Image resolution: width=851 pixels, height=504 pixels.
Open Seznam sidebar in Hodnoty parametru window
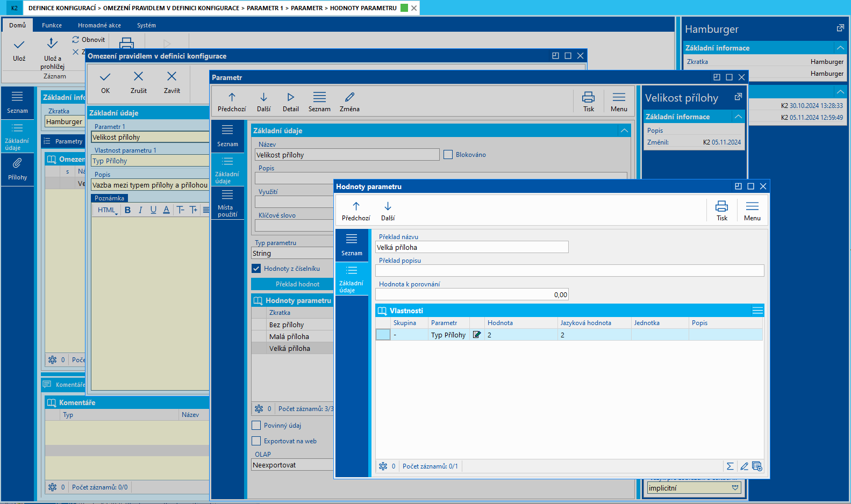(x=352, y=245)
